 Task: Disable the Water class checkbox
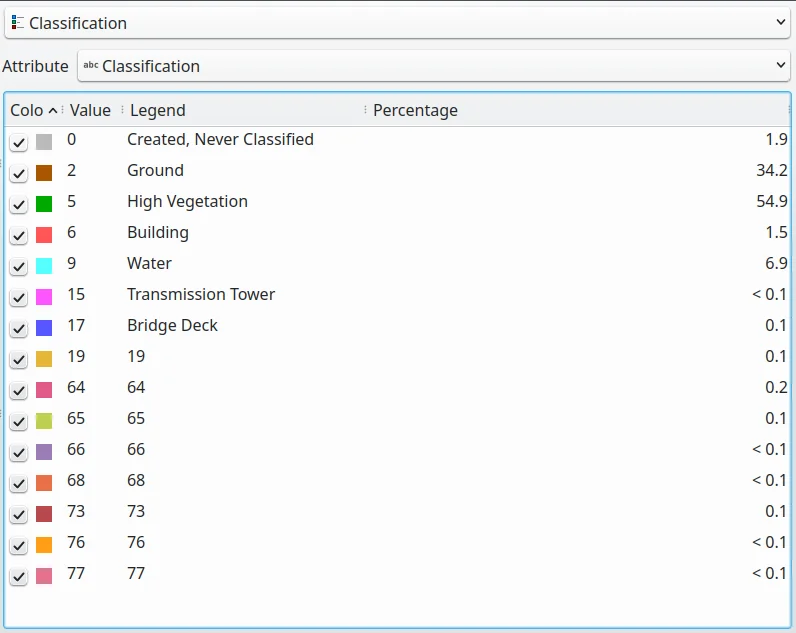click(x=19, y=266)
